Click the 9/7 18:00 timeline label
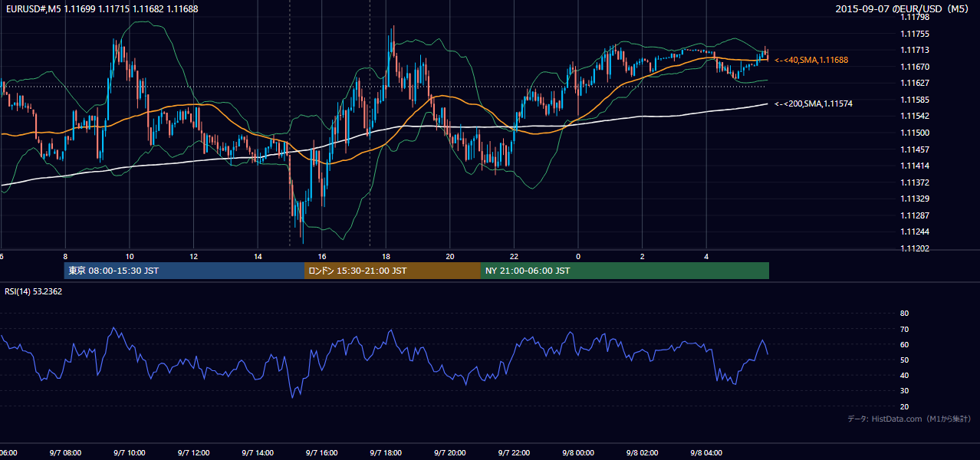Image resolution: width=980 pixels, height=460 pixels. [386, 453]
